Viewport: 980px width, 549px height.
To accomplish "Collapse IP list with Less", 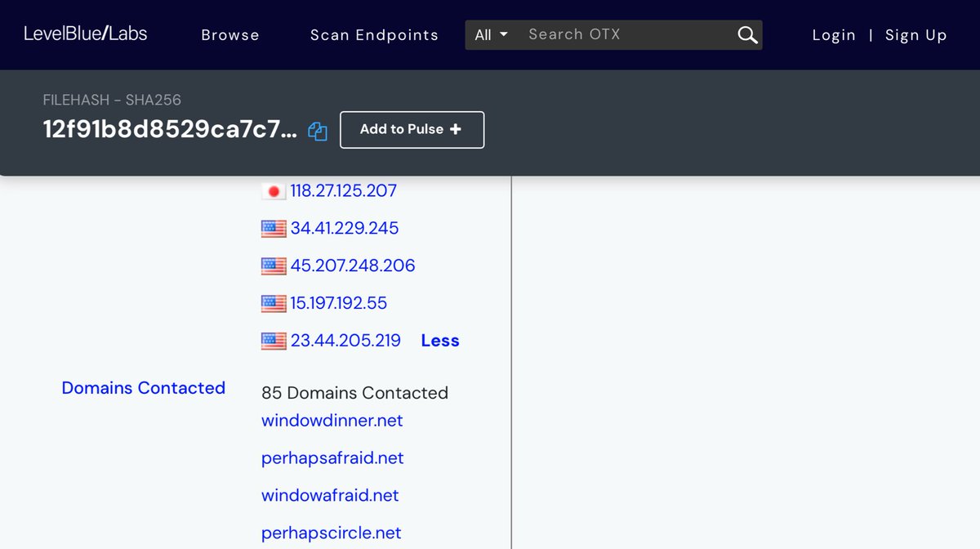I will point(440,341).
